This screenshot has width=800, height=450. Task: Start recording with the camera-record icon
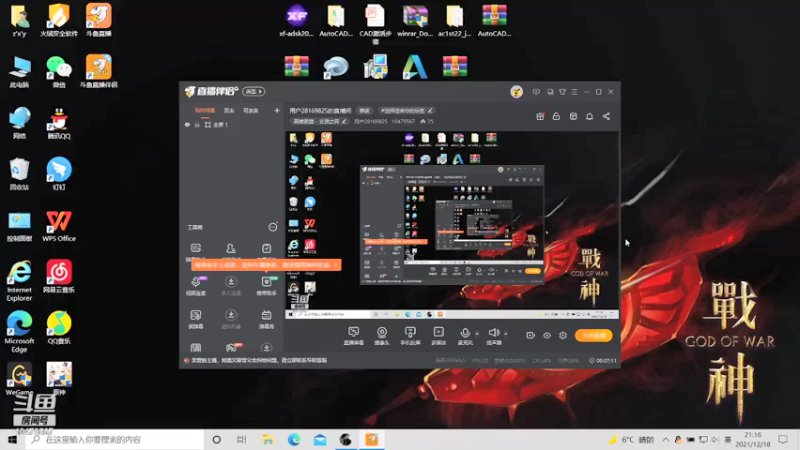(x=530, y=335)
